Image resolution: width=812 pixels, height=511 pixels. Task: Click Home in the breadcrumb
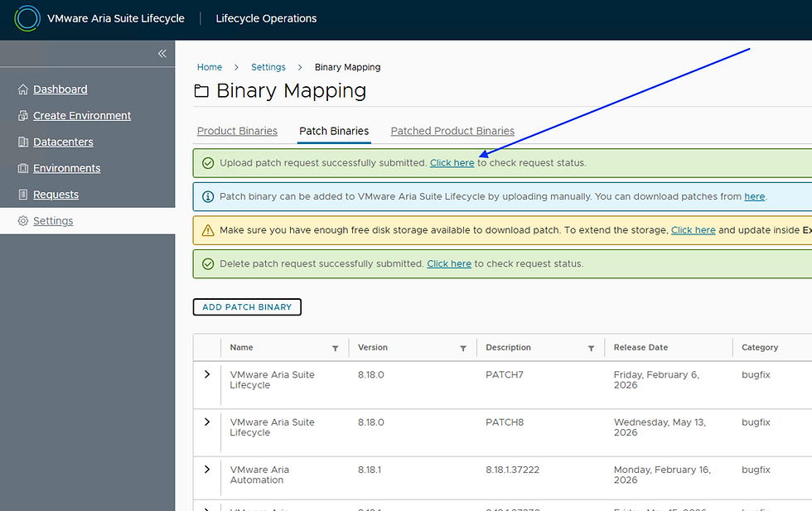(209, 67)
